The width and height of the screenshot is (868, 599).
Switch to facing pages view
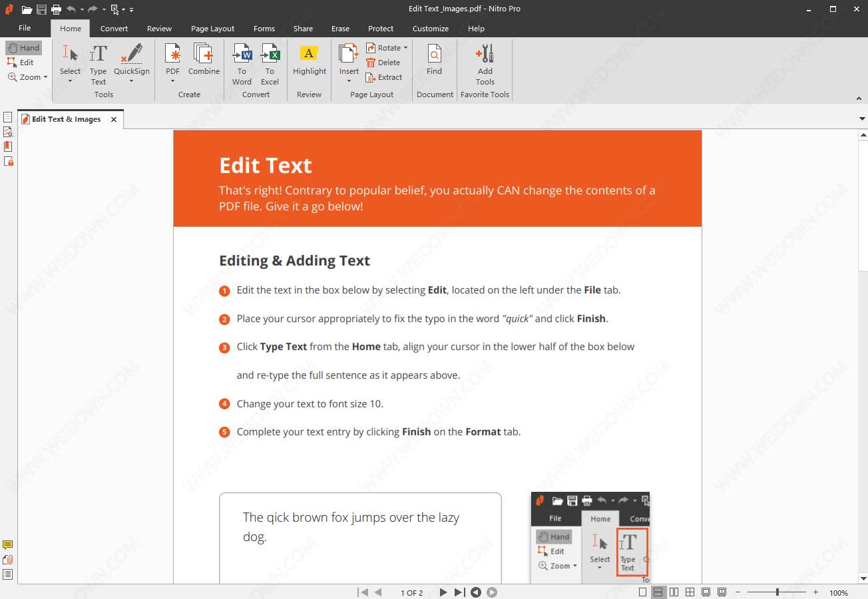tap(674, 592)
